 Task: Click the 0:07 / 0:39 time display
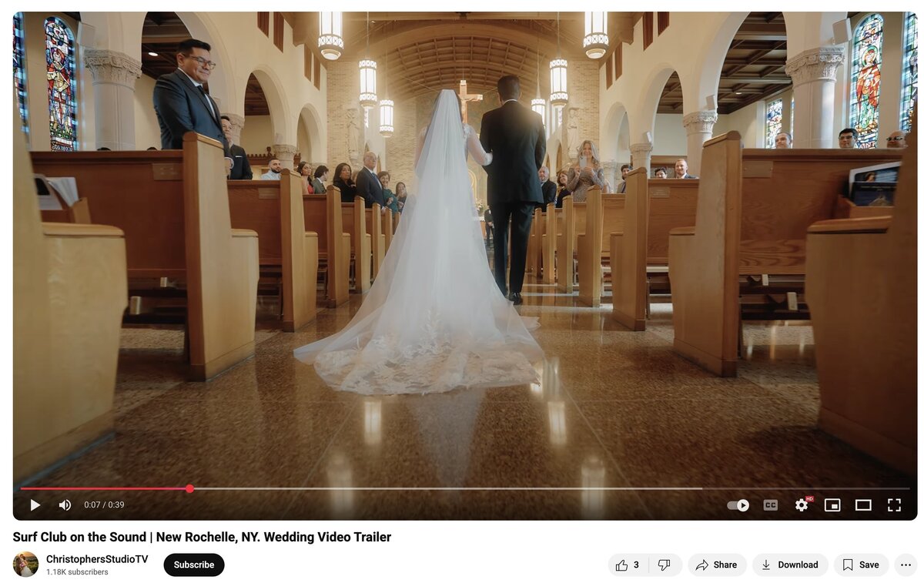tap(104, 505)
